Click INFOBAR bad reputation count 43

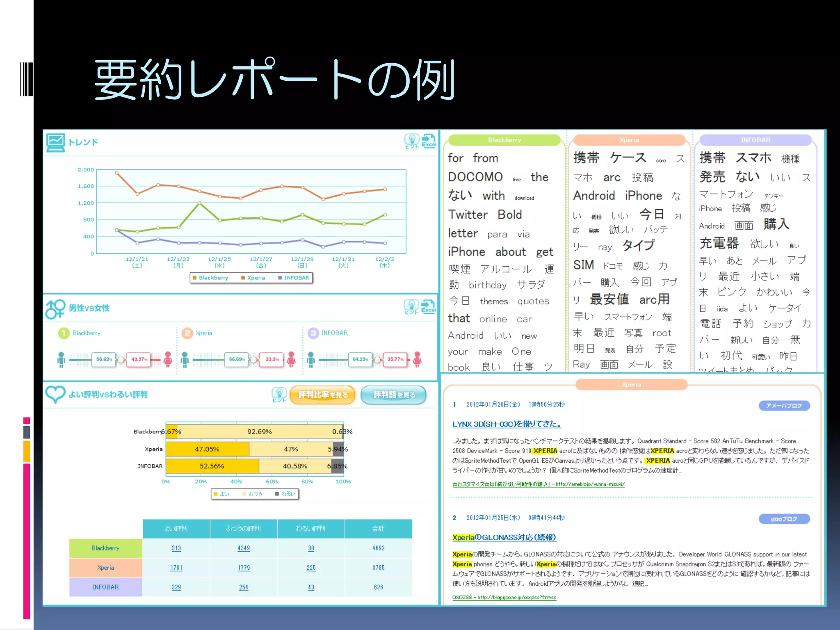(x=311, y=588)
